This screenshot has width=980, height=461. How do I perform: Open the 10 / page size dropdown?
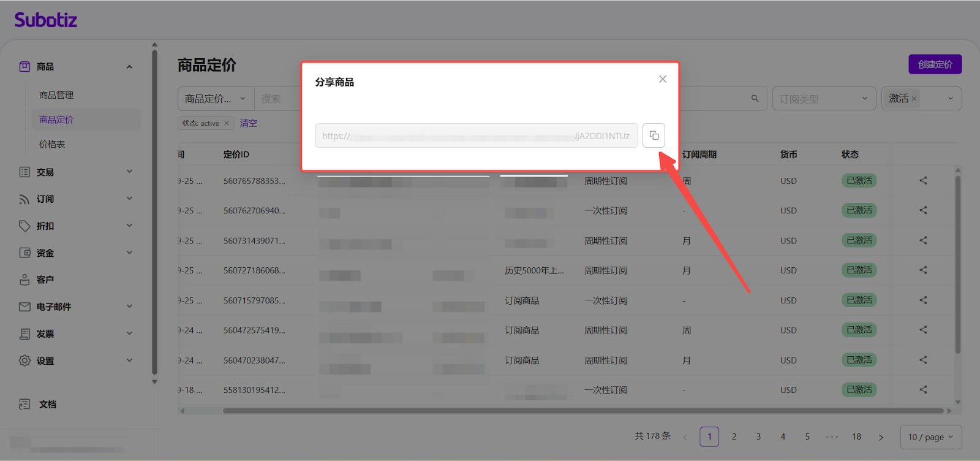click(930, 437)
